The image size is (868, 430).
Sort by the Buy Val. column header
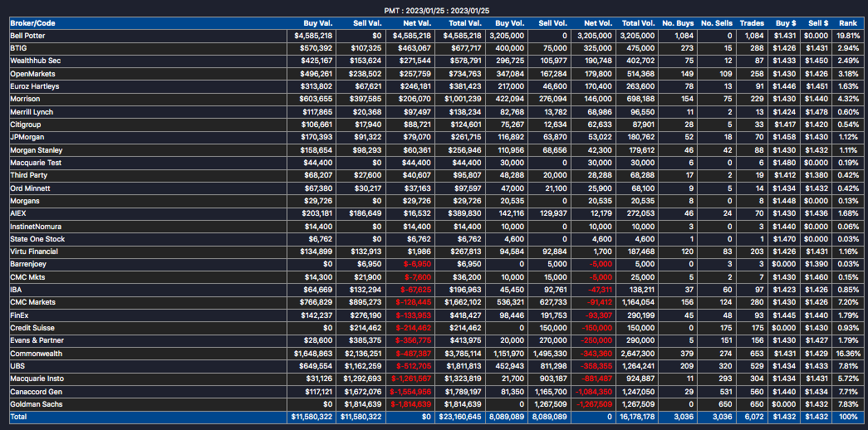point(318,23)
